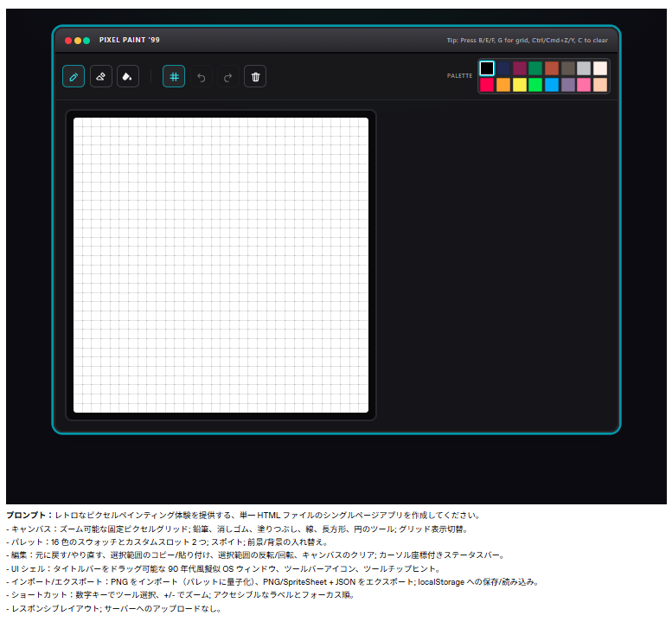Pick the bright green palette swatch
This screenshot has width=672, height=622.
point(535,85)
